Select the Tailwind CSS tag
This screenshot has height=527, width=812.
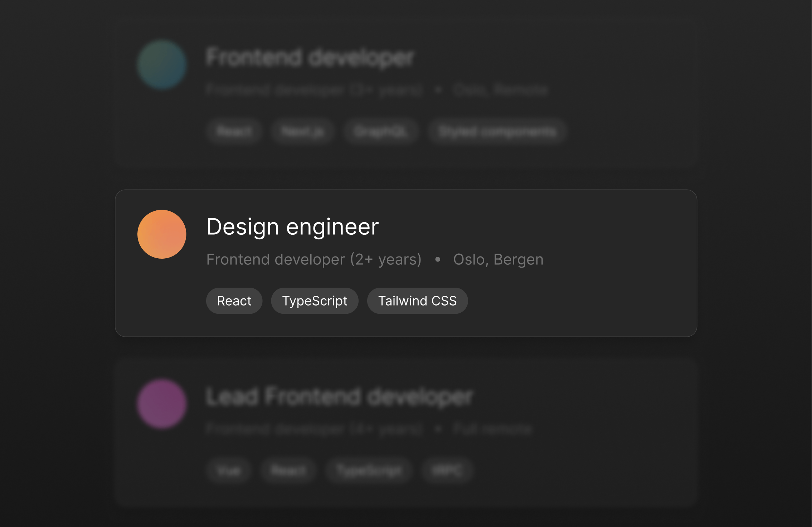click(417, 301)
